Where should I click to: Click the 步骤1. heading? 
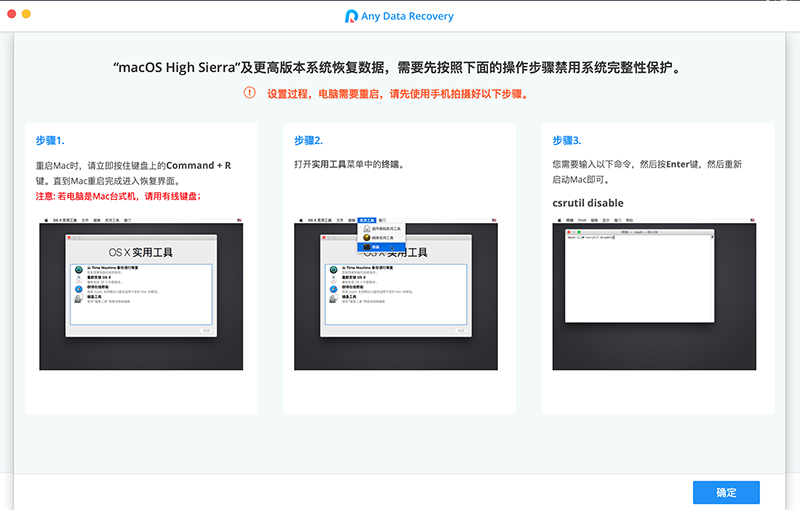[x=50, y=140]
